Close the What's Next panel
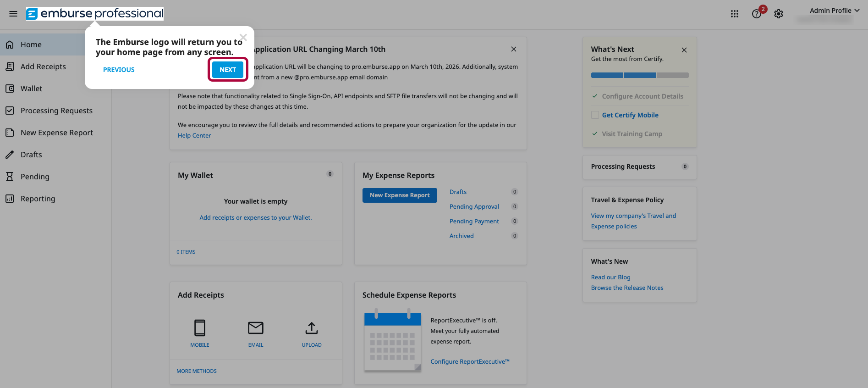868x388 pixels. (684, 50)
